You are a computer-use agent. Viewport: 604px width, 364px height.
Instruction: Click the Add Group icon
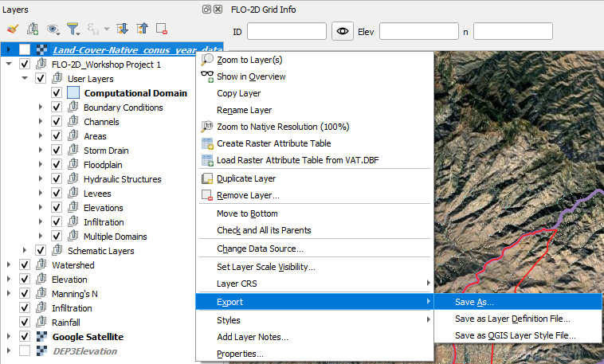pyautogui.click(x=33, y=29)
